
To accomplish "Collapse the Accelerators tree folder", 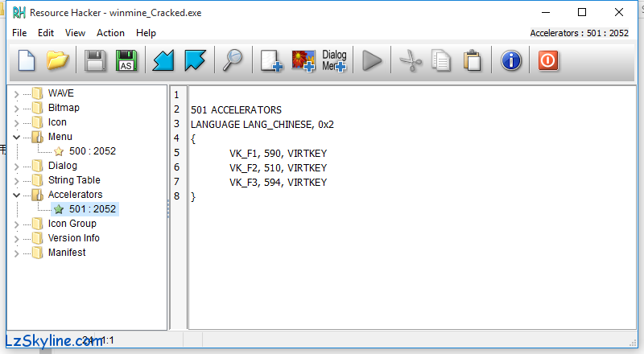I will coord(16,195).
